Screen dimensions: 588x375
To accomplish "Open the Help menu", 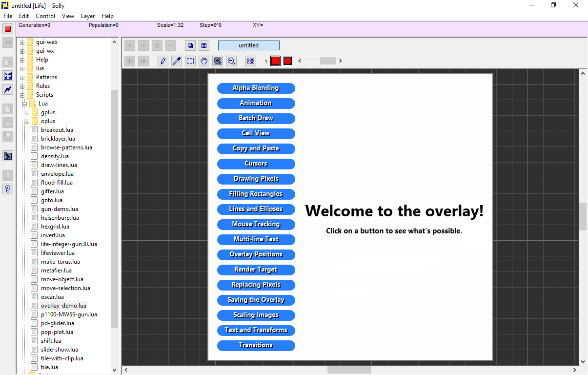I will tap(107, 16).
